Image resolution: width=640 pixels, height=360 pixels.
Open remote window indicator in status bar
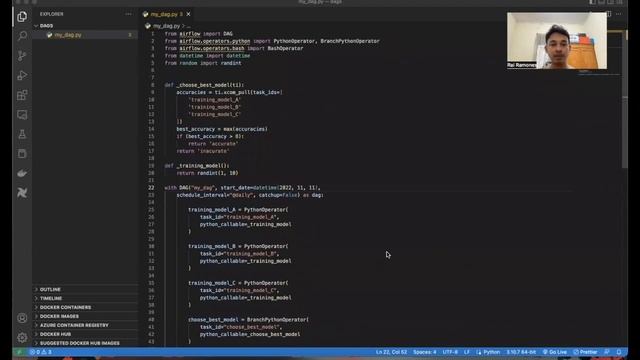tap(19, 352)
